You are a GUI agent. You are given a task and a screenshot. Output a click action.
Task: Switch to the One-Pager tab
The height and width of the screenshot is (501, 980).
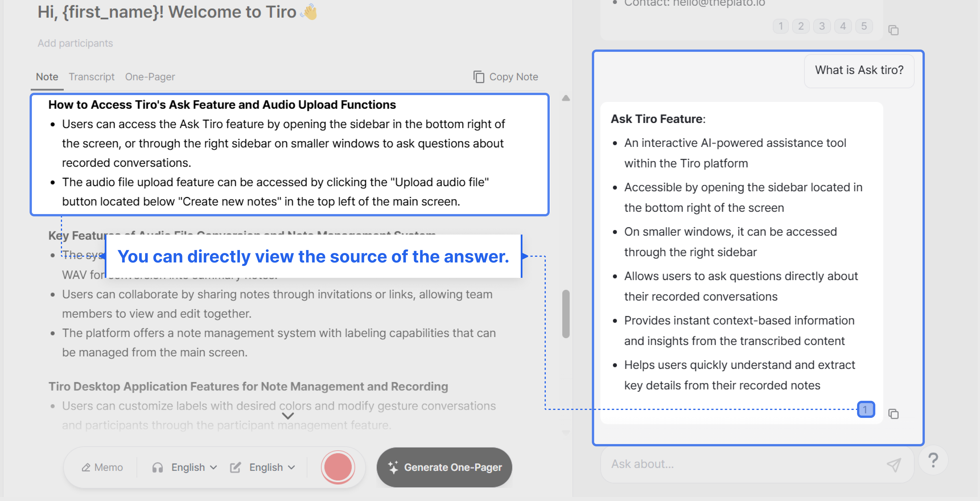[x=150, y=77]
